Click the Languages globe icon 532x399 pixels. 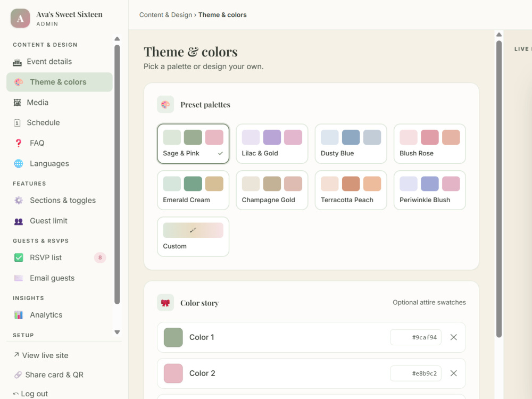pyautogui.click(x=19, y=163)
